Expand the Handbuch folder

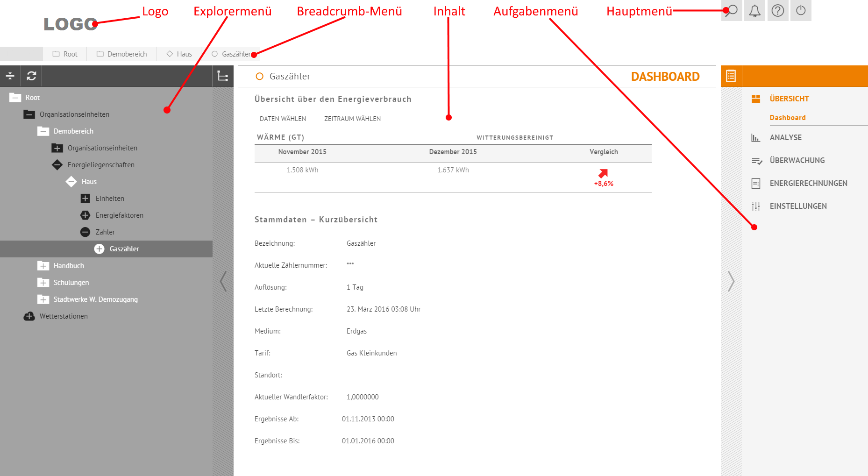point(43,266)
